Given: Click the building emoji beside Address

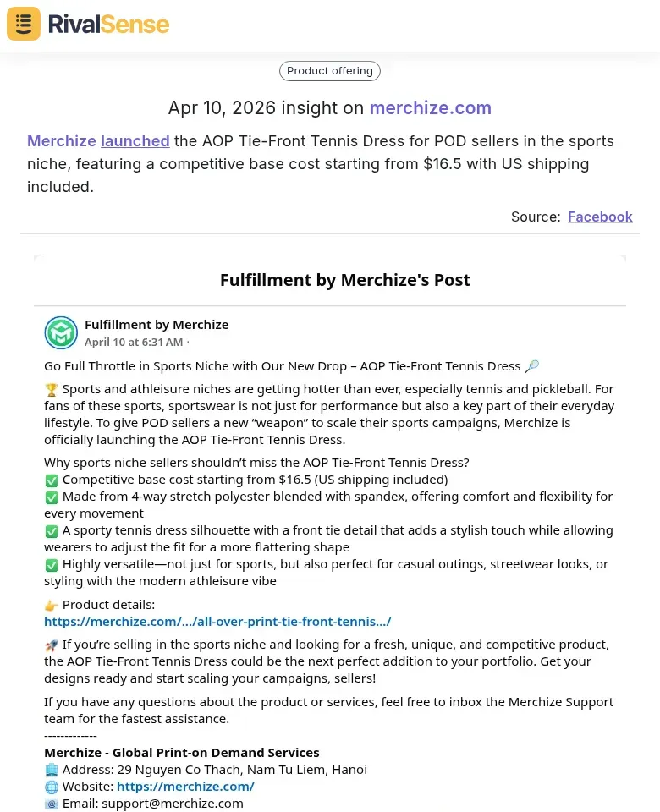Looking at the screenshot, I should tap(52, 770).
